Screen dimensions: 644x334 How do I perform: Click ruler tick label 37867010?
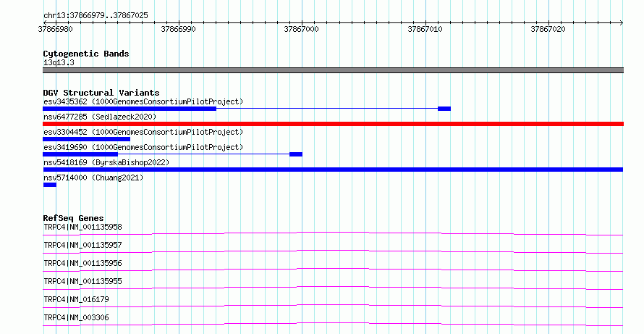point(425,29)
